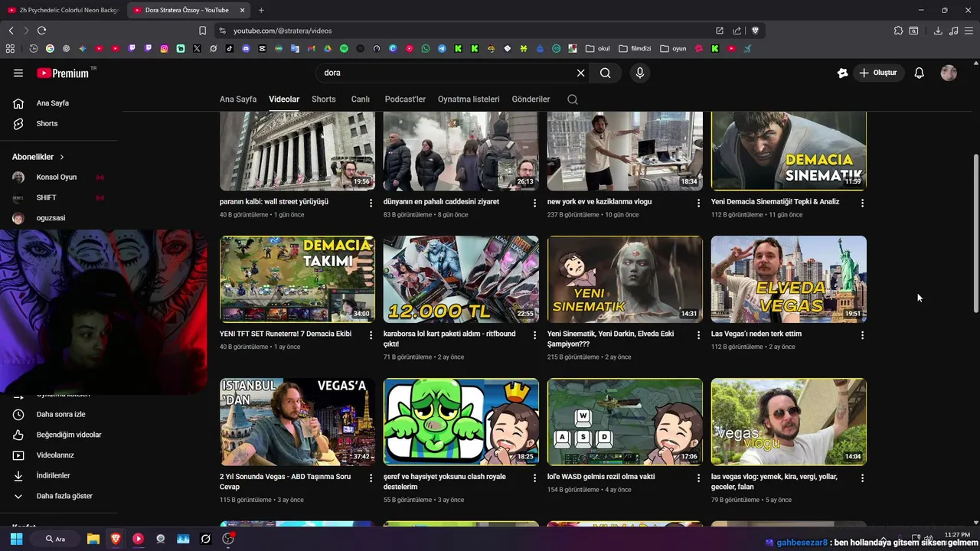Open the okul bookmarks folder
The height and width of the screenshot is (551, 980).
[598, 48]
